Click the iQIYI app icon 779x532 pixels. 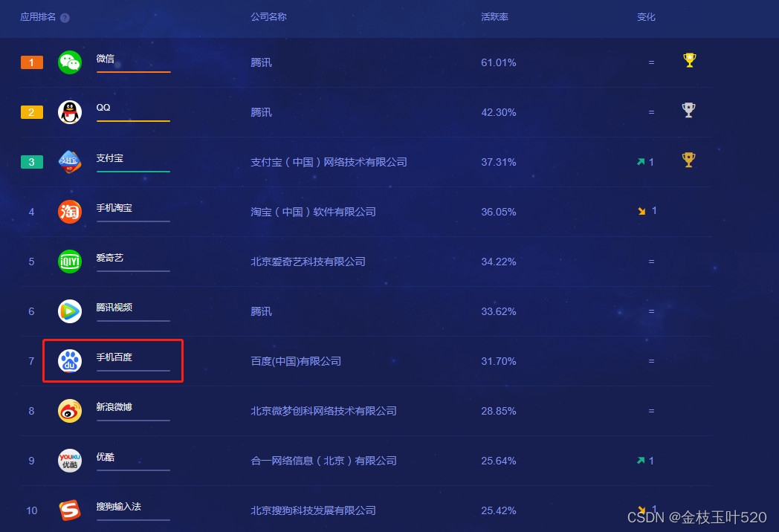point(70,262)
